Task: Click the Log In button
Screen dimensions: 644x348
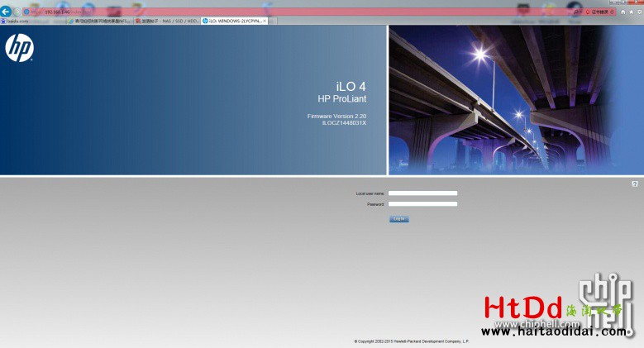Action: click(399, 219)
